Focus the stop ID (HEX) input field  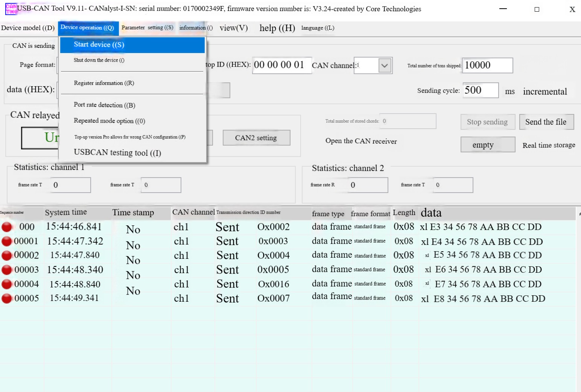pos(282,65)
